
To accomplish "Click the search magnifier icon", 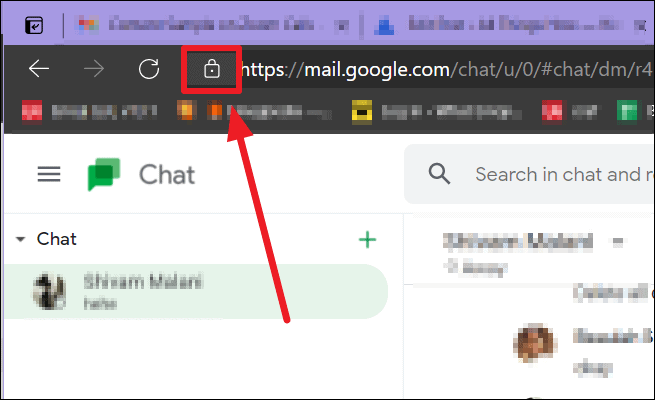I will pos(439,174).
